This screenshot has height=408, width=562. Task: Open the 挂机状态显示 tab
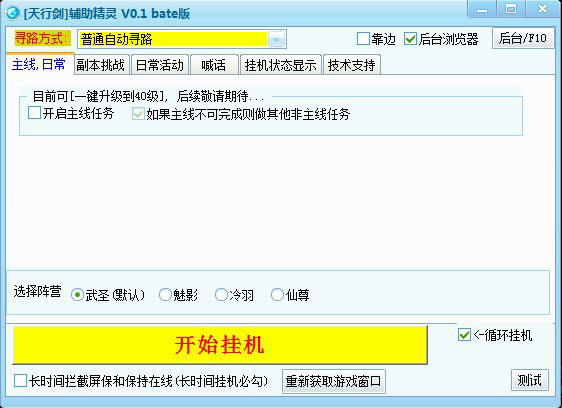coord(281,65)
